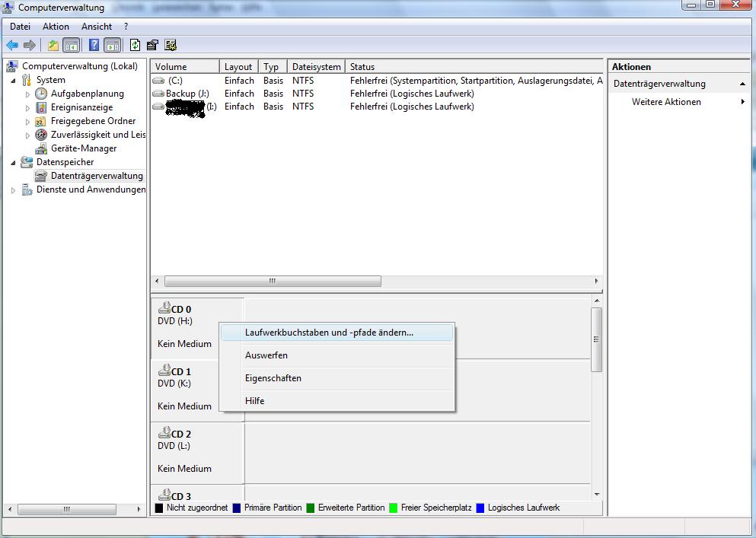
Task: Collapse the Datenspeicher tree node
Action: [x=13, y=162]
